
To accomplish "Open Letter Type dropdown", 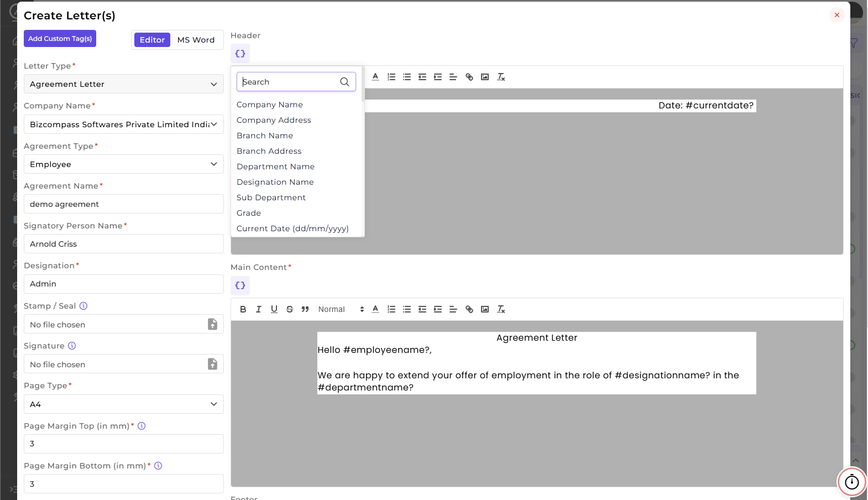I will [124, 84].
